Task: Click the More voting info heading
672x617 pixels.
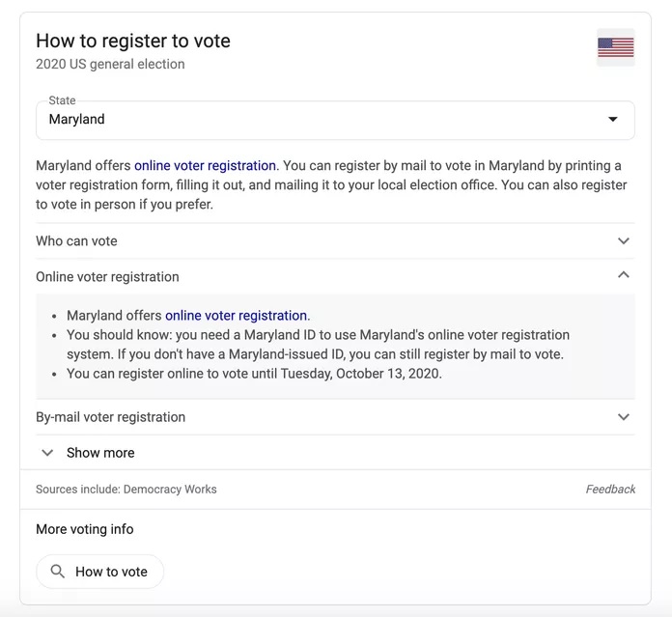Action: (x=85, y=529)
